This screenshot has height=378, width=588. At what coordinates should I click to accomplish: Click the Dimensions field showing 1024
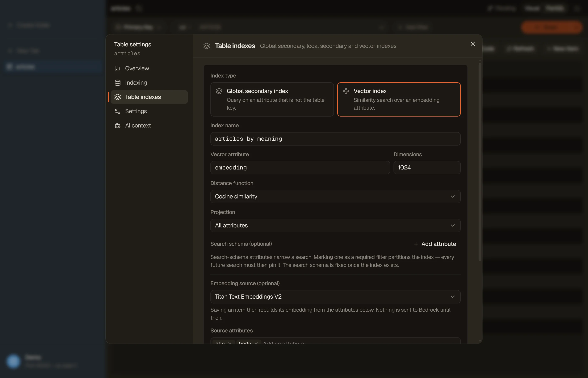point(427,168)
